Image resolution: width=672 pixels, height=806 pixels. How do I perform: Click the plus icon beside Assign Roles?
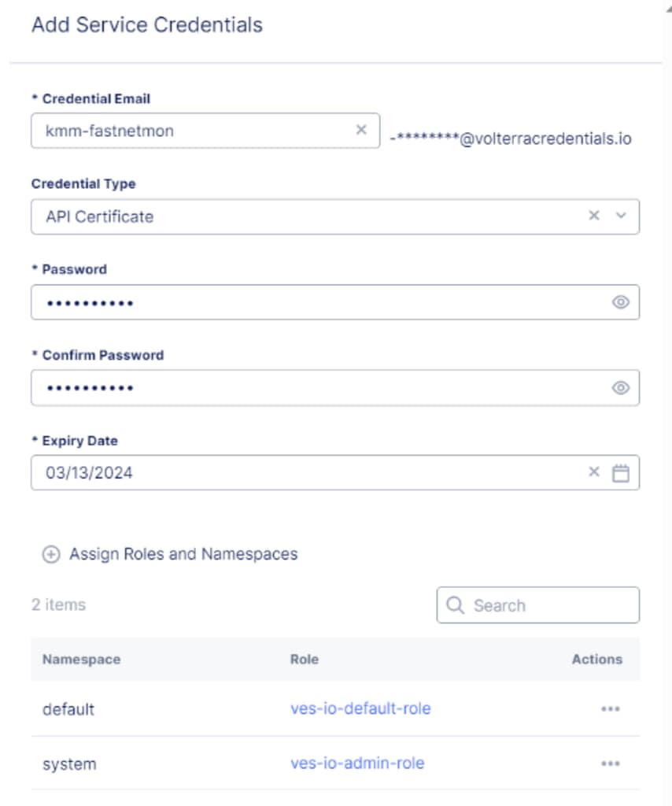51,555
